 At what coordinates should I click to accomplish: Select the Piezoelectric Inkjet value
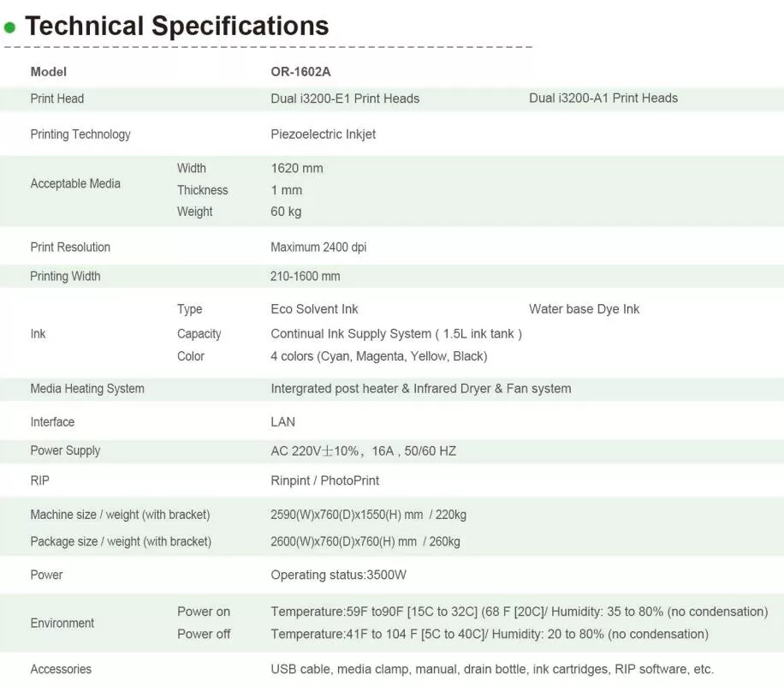[323, 134]
